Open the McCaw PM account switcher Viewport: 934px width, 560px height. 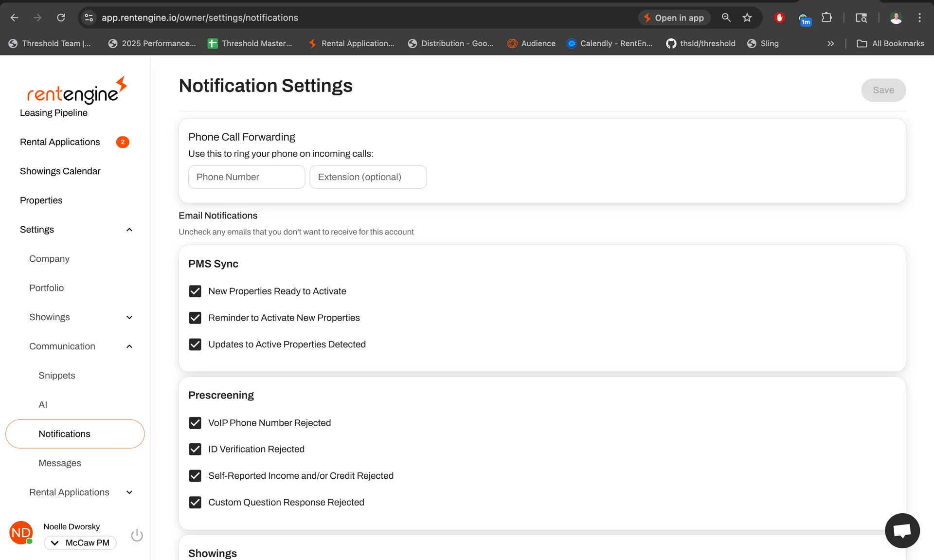[x=80, y=542]
